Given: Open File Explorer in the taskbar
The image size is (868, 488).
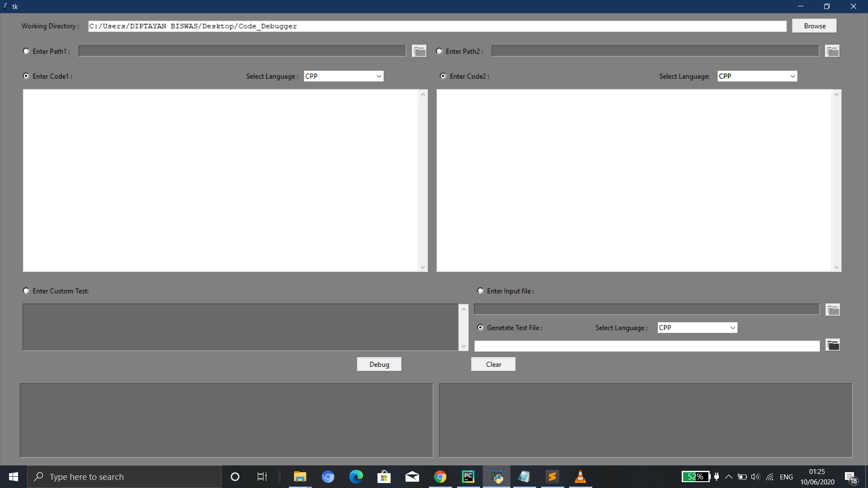Looking at the screenshot, I should tap(300, 477).
